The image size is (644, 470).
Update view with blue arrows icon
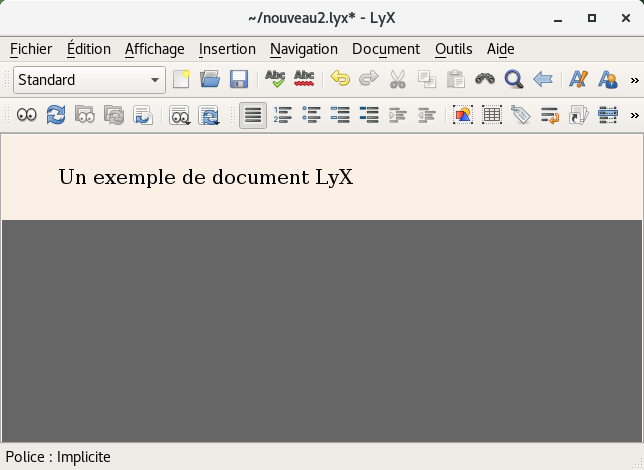56,115
